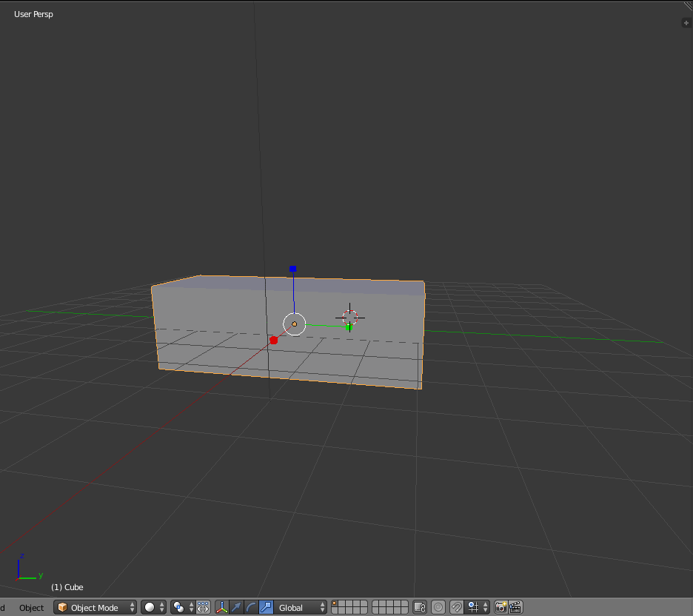Enable the translate manipulator arrow icon

pos(236,607)
